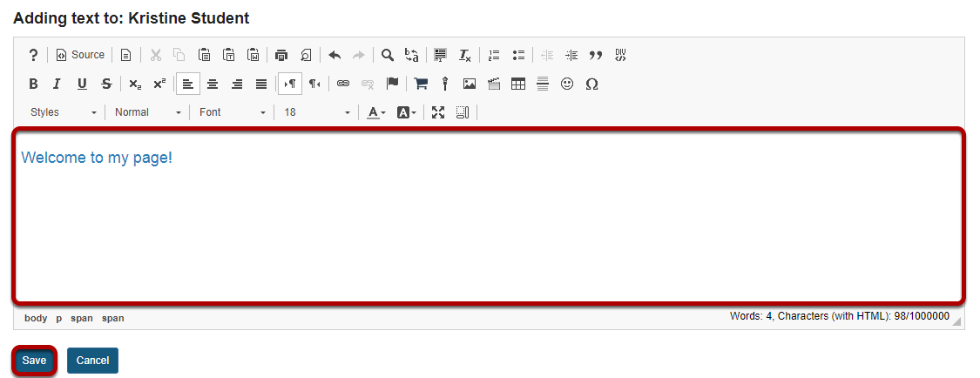Insert a smiley emoticon
This screenshot has height=378, width=980.
[567, 84]
